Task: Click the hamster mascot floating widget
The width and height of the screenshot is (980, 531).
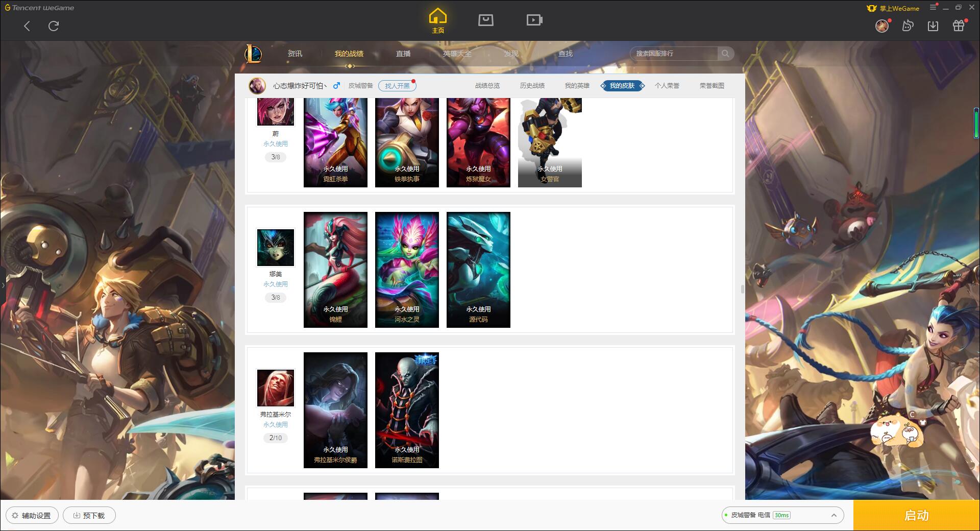Action: pyautogui.click(x=896, y=431)
